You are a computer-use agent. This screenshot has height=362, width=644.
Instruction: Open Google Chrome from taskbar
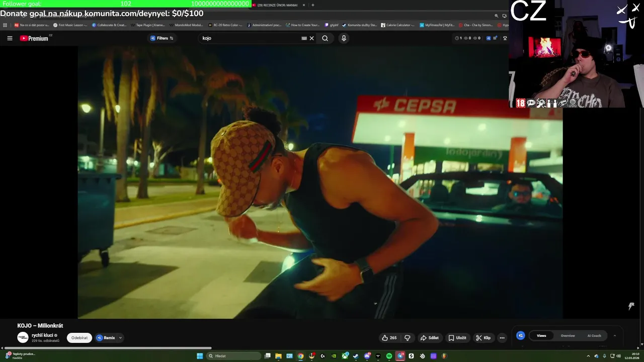300,356
